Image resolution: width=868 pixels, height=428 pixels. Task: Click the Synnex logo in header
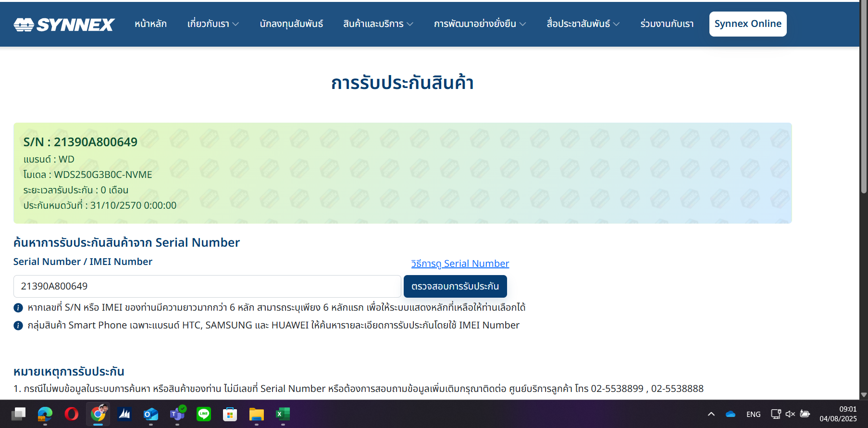pyautogui.click(x=64, y=25)
